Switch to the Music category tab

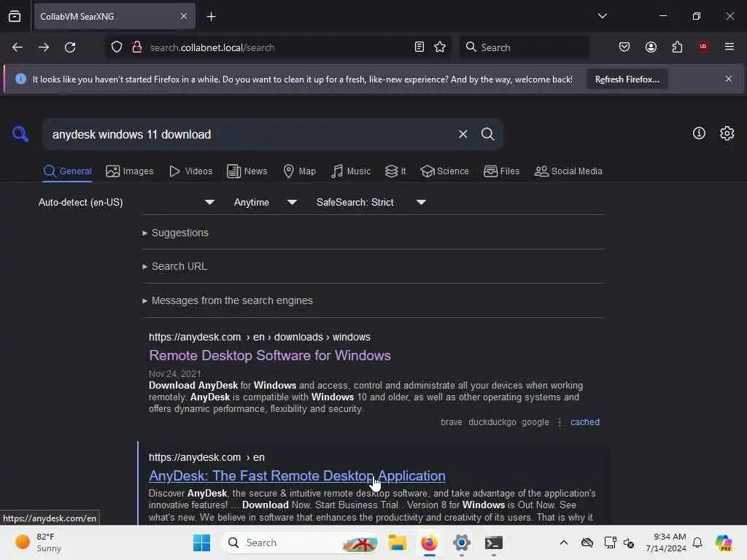pos(351,171)
